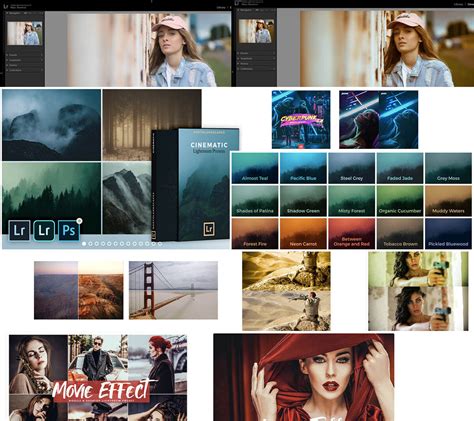Click the Pickled Bluewood swatch
The height and width of the screenshot is (421, 474).
[448, 234]
